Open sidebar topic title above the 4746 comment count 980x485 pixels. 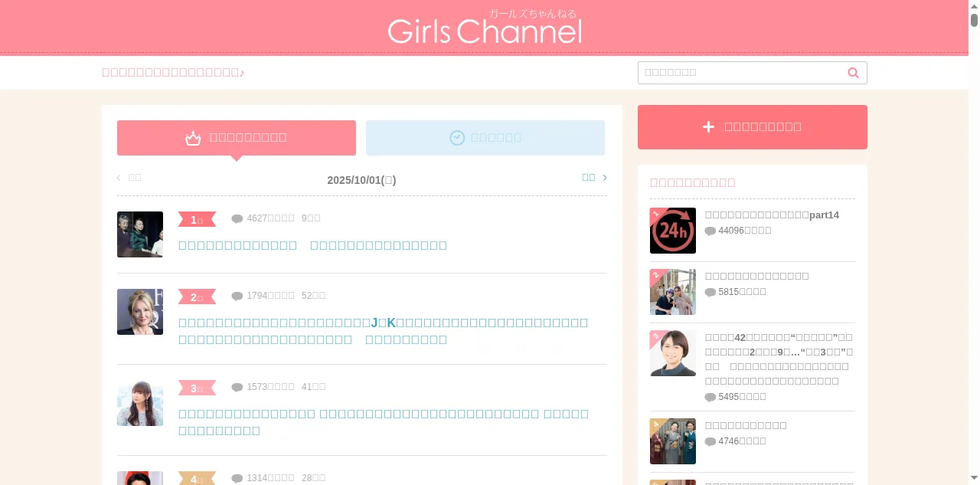point(746,425)
